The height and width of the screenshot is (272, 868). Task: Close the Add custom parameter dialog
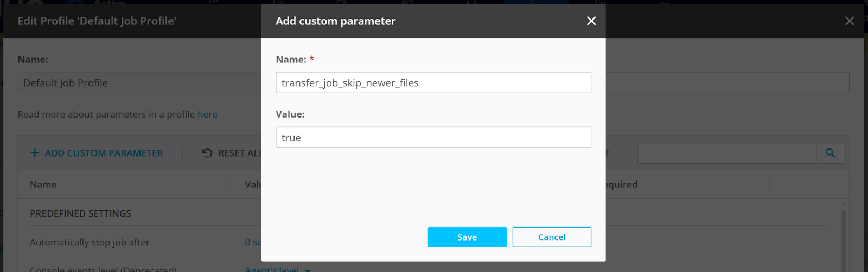591,21
